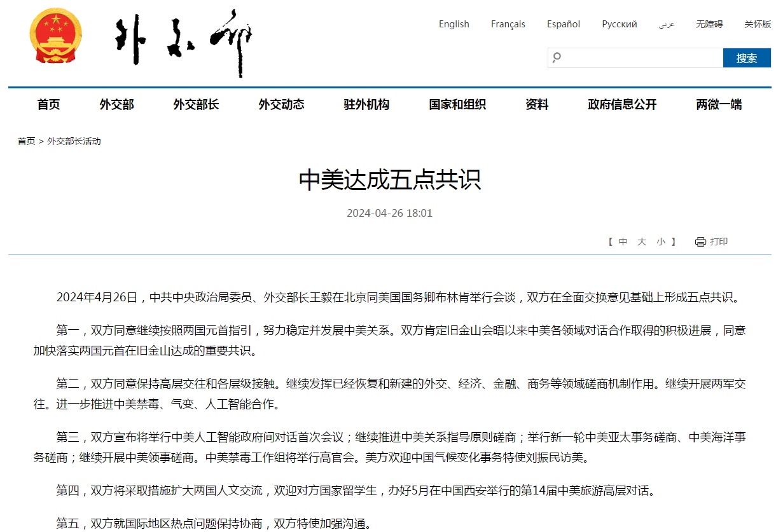Click the 外交部 calligraphy logo
The width and height of the screenshot is (776, 532).
(183, 42)
